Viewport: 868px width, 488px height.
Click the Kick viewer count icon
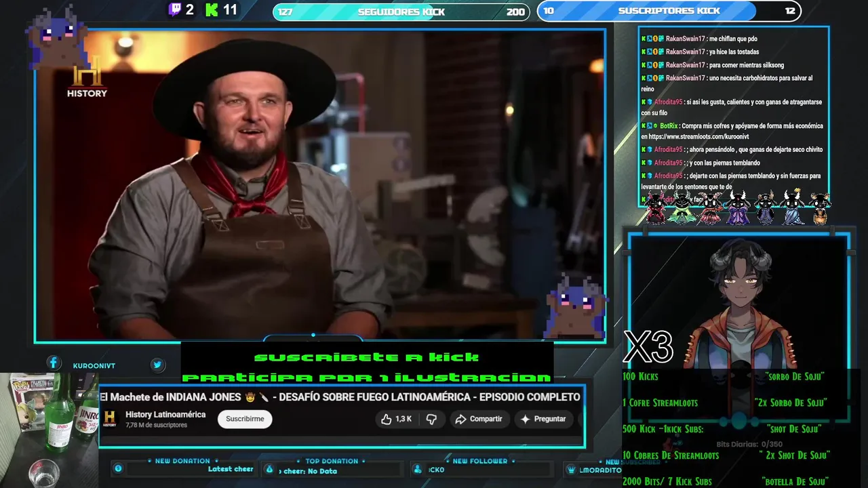(212, 9)
